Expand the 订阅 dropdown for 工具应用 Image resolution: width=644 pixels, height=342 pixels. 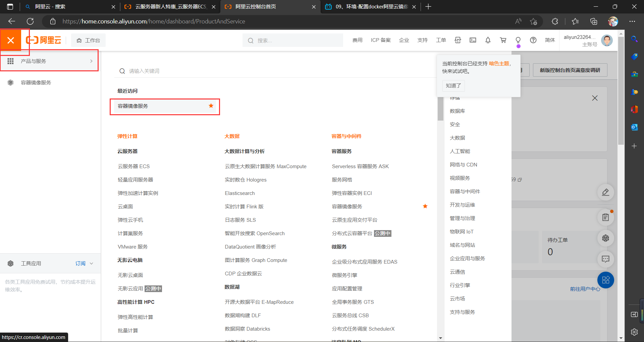(x=84, y=264)
